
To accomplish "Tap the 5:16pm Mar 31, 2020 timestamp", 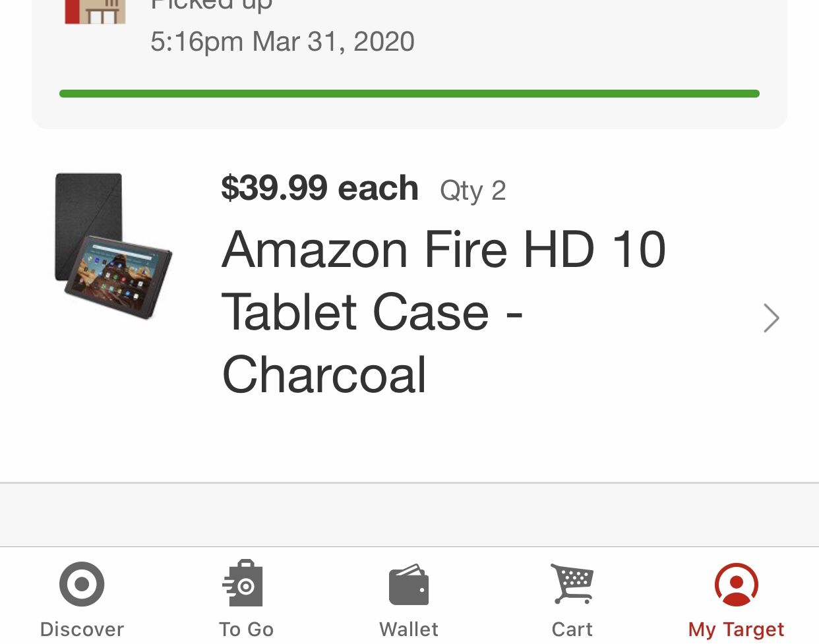I will pos(282,42).
